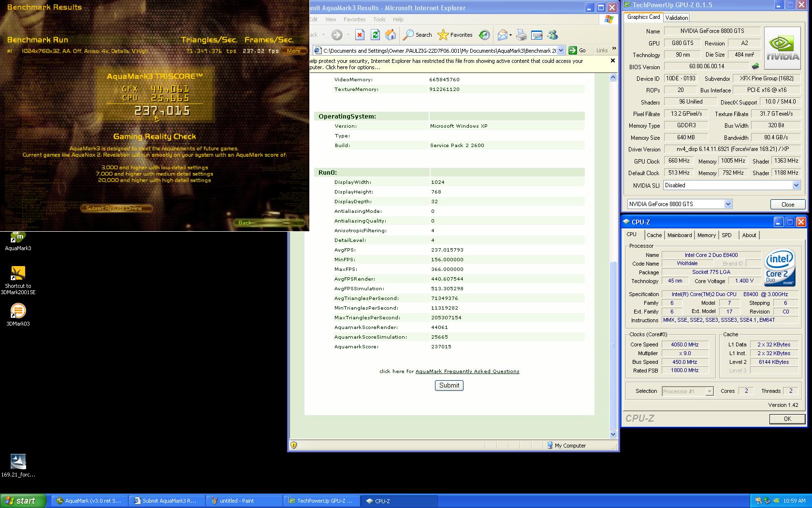The height and width of the screenshot is (508, 812).
Task: Click the GPU Clock 660 MHz field
Action: (679, 161)
